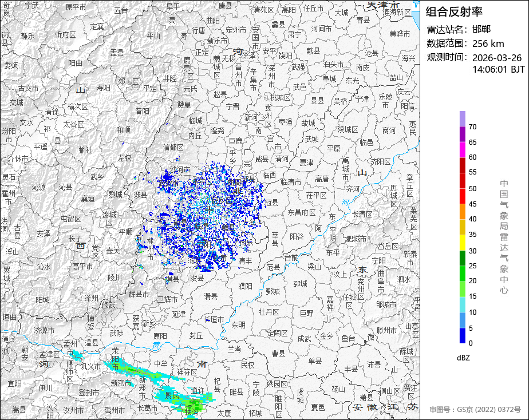Choose the yellow 30–35 dBZ swatch
The image size is (529, 420).
[x=463, y=243]
